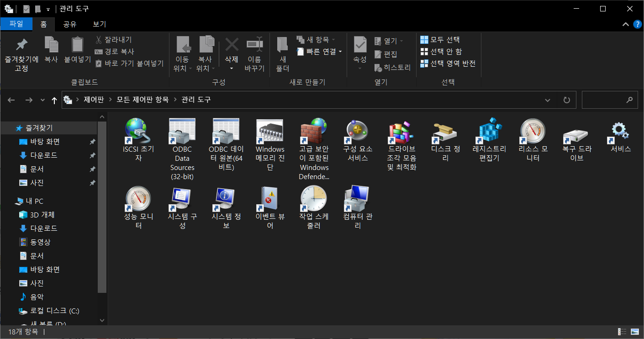Go up one folder level arrow
This screenshot has width=644, height=339.
(54, 100)
